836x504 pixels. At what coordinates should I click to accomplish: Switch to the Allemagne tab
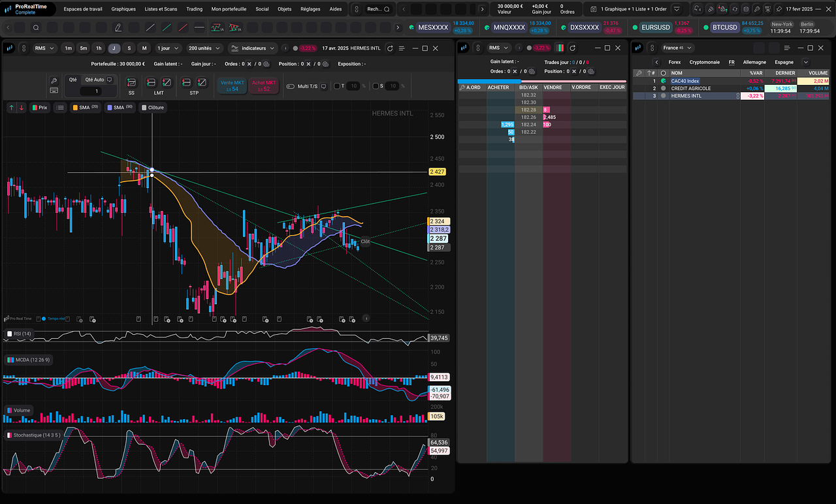(754, 62)
